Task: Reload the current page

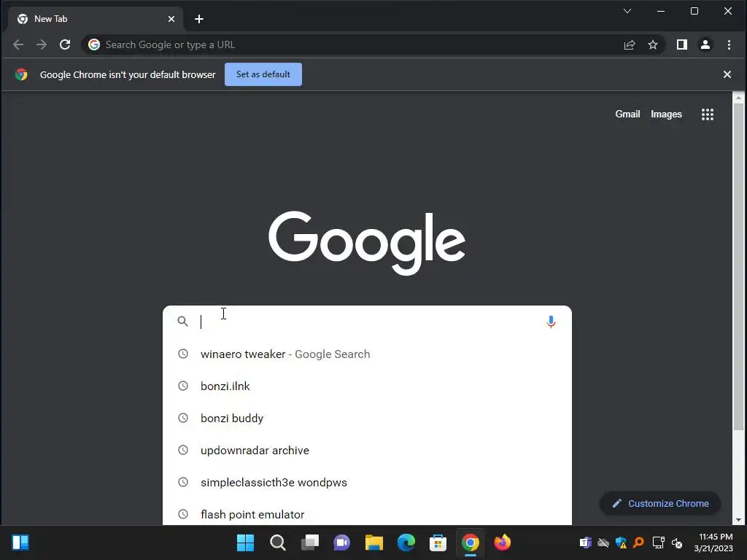Action: pos(65,44)
